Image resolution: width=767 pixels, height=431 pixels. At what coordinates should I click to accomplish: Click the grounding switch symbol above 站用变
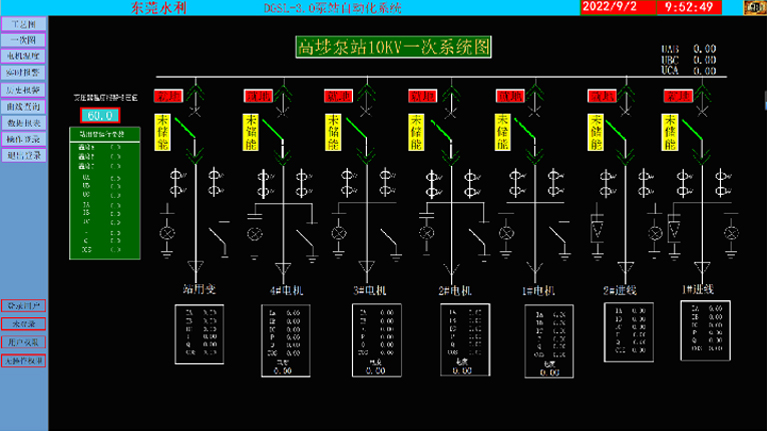click(x=217, y=237)
